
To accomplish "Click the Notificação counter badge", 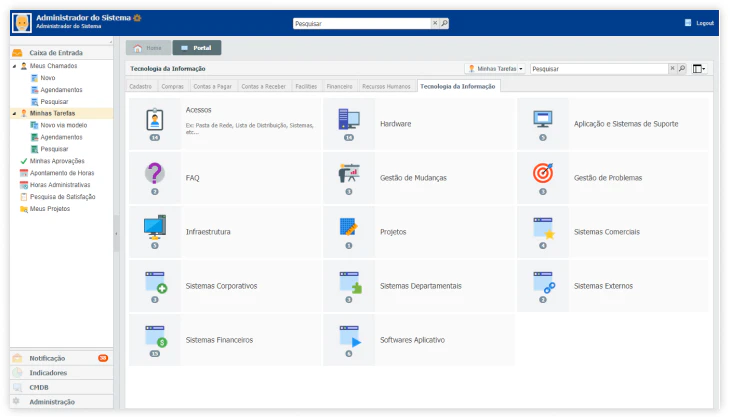I will [103, 358].
